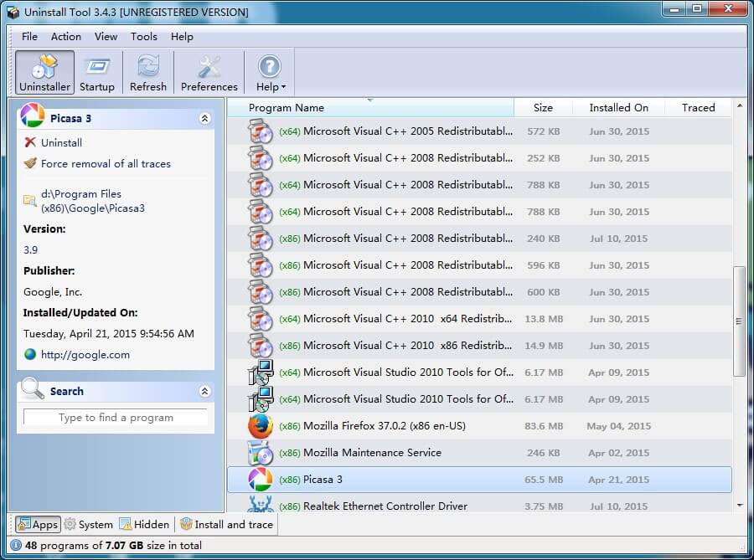Click the version value 3.9
Image resolution: width=754 pixels, height=560 pixels.
tap(30, 250)
